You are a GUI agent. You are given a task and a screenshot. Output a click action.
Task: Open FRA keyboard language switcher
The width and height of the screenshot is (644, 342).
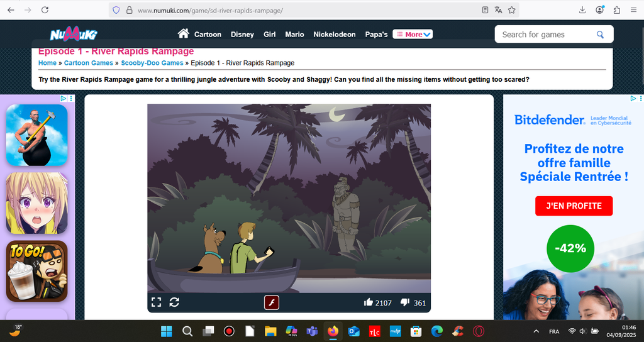coord(554,331)
